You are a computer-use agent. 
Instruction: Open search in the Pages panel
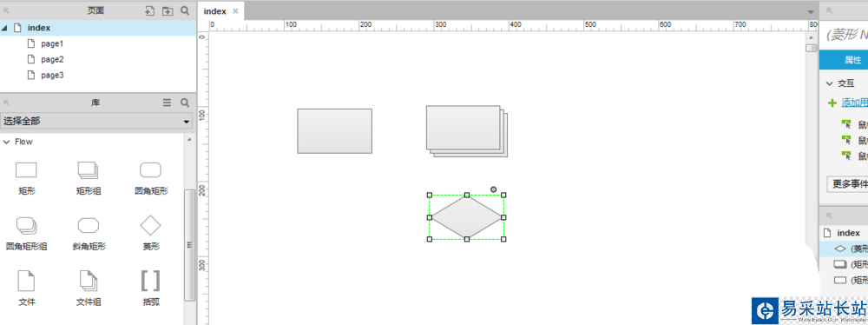185,10
